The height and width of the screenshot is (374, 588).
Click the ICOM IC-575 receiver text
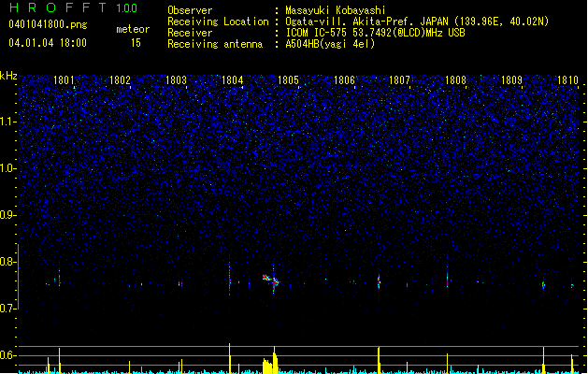click(376, 33)
